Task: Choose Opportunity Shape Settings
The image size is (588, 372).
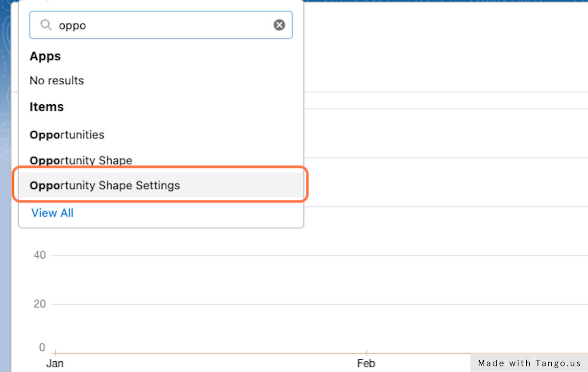Action: click(105, 186)
